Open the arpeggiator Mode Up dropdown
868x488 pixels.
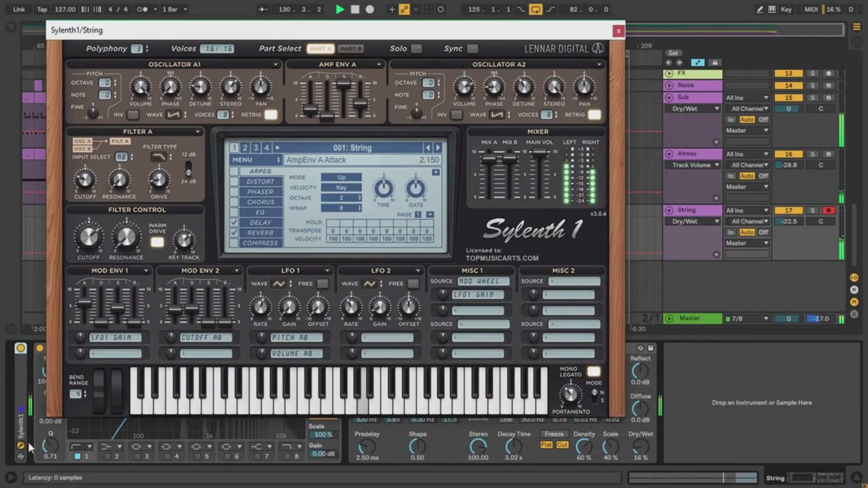(x=341, y=177)
